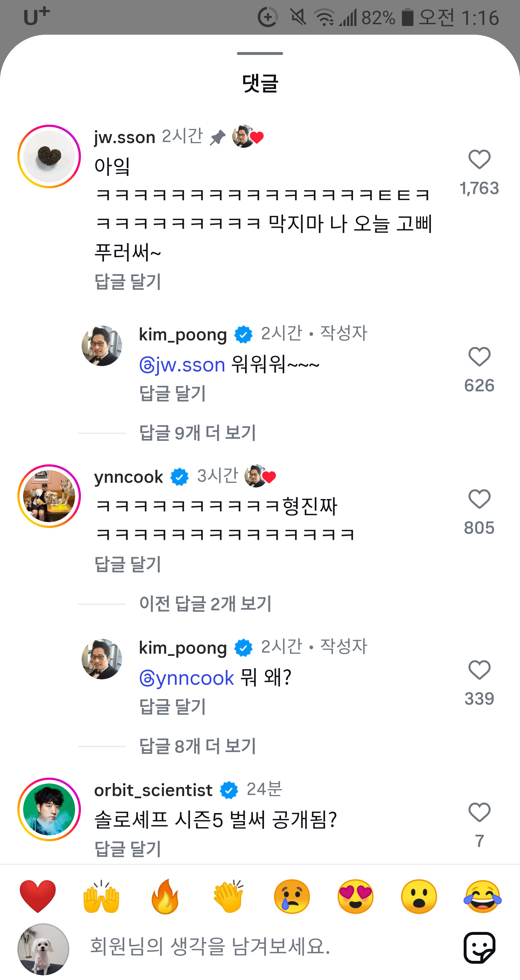Like kim_poong's reply to jw.sson
The image size is (520, 980).
click(479, 357)
